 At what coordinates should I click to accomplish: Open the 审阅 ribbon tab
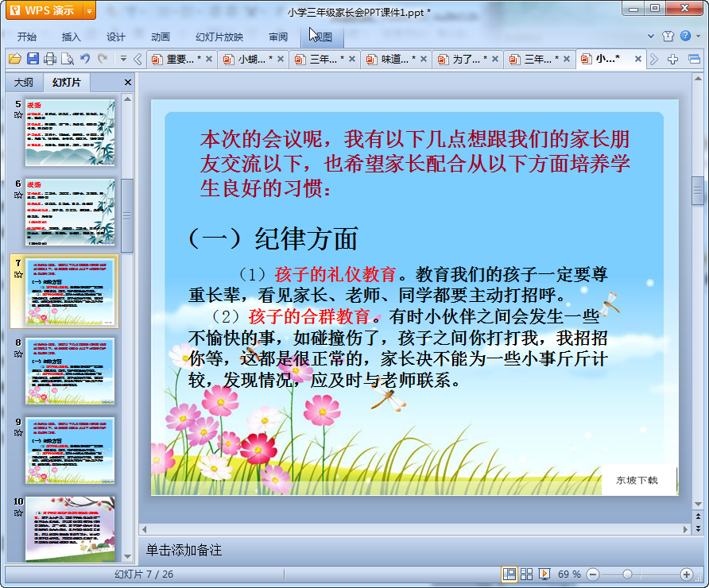(278, 37)
